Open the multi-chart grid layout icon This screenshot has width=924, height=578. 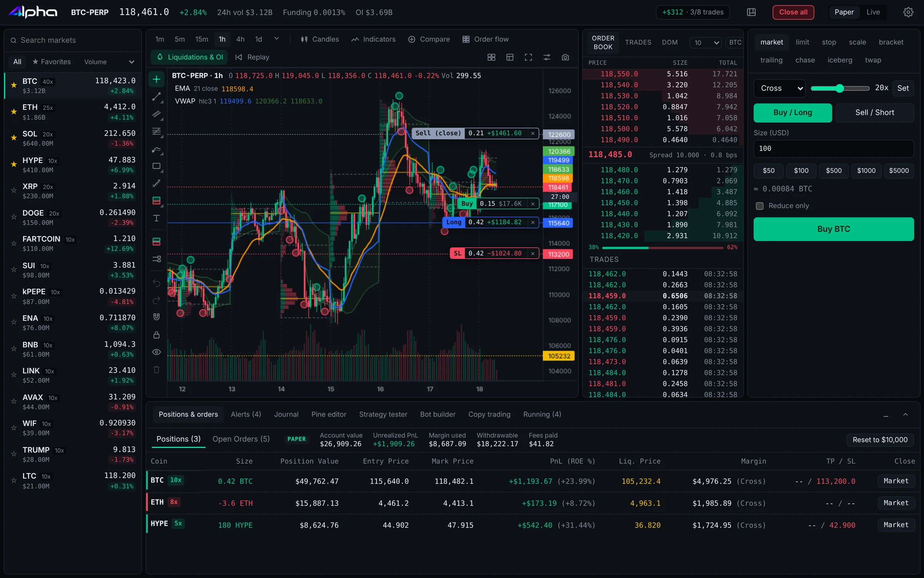click(491, 57)
